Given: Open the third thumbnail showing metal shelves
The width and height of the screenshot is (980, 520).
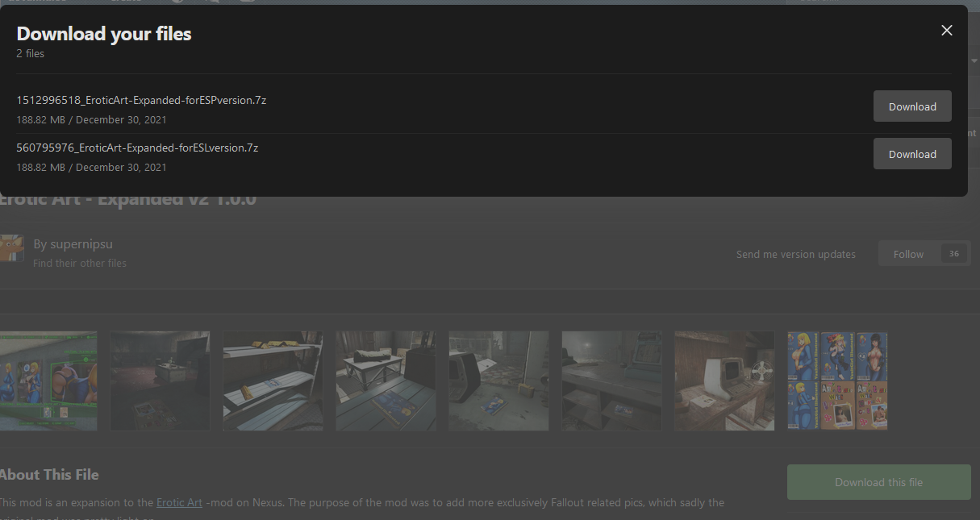Looking at the screenshot, I should (273, 381).
